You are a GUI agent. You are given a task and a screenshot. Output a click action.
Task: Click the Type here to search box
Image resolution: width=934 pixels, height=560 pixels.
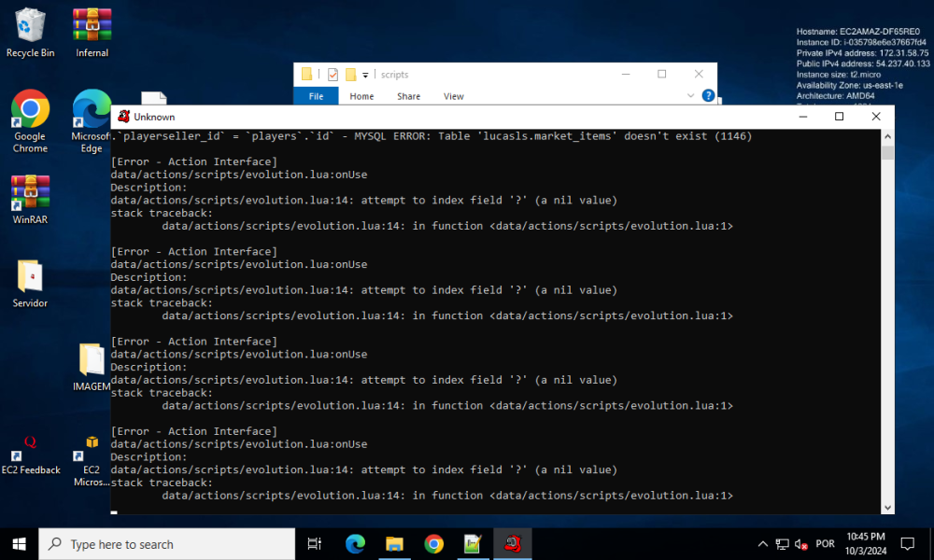click(x=168, y=544)
